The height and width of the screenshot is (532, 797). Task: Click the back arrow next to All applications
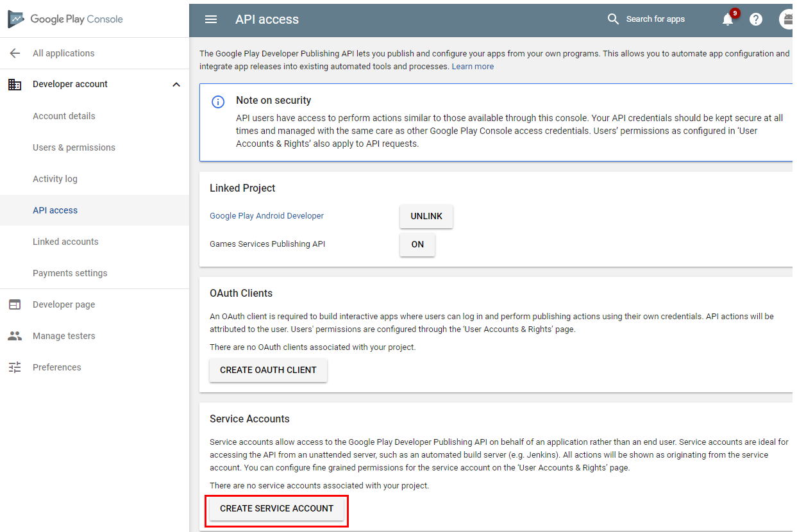pyautogui.click(x=14, y=53)
